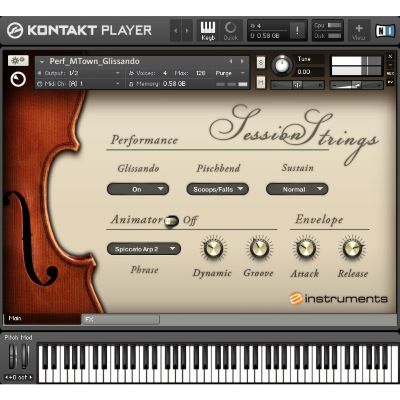Open instrument options gear icon
Image resolution: width=400 pixels, height=400 pixels.
tap(18, 60)
